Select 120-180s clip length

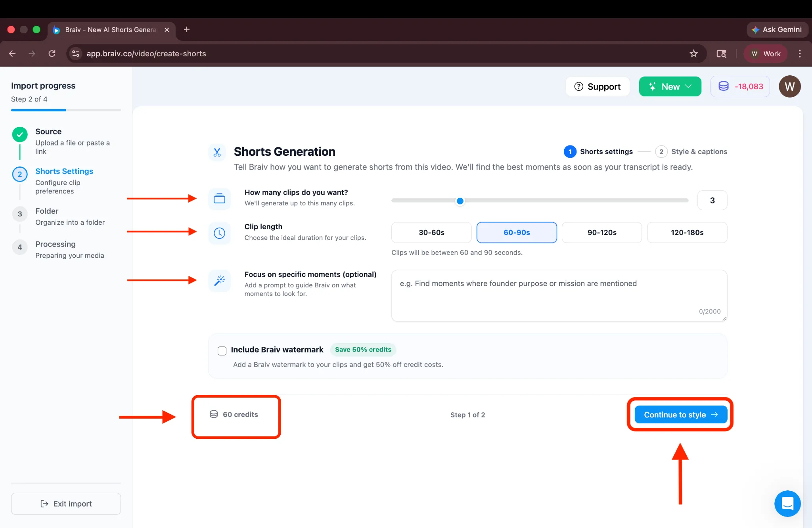[687, 232]
